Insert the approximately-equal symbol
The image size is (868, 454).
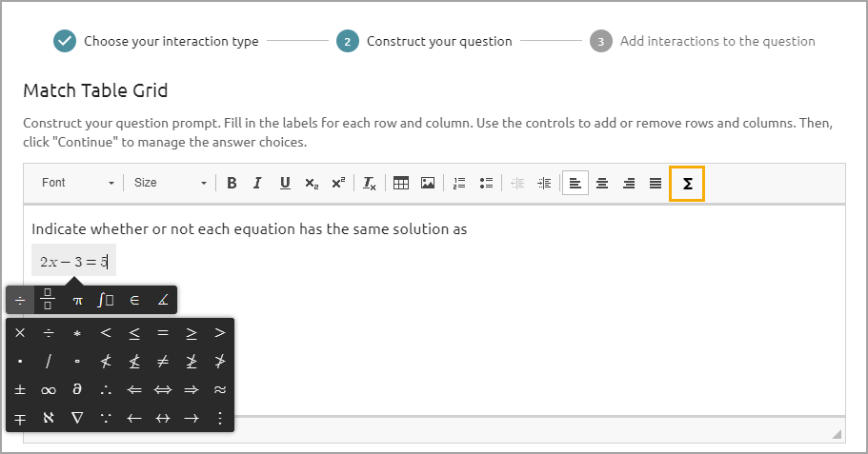coord(220,389)
